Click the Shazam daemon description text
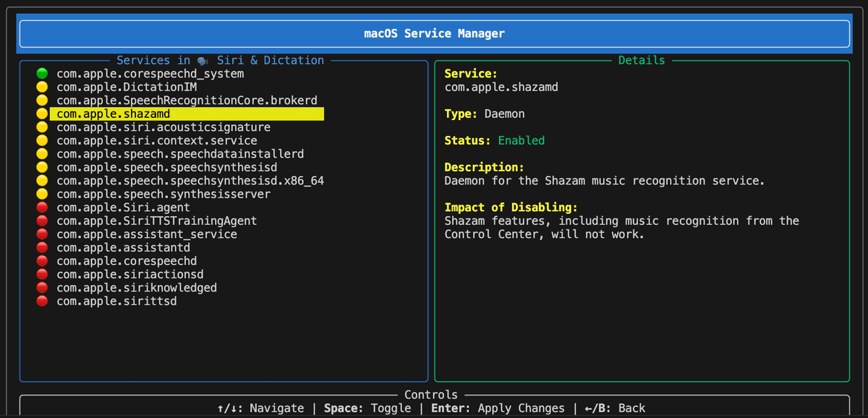Image resolution: width=868 pixels, height=418 pixels. pos(605,181)
